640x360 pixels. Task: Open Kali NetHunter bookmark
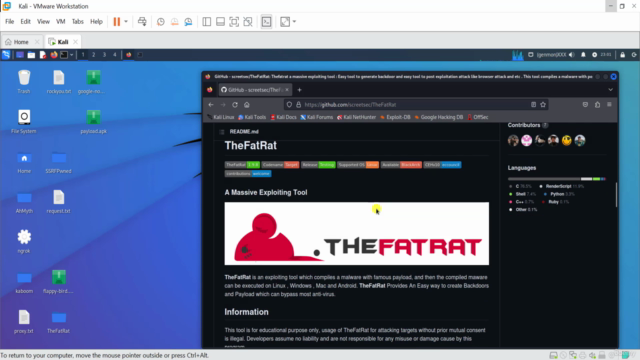(x=356, y=117)
